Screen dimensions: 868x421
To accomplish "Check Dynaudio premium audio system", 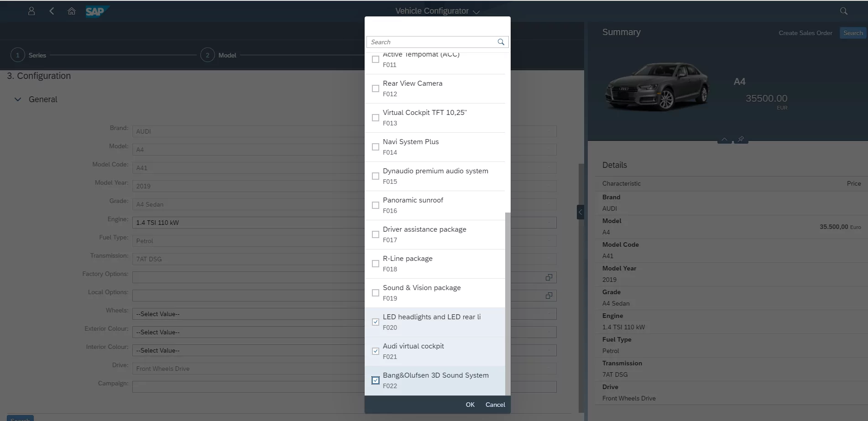I will pyautogui.click(x=376, y=176).
